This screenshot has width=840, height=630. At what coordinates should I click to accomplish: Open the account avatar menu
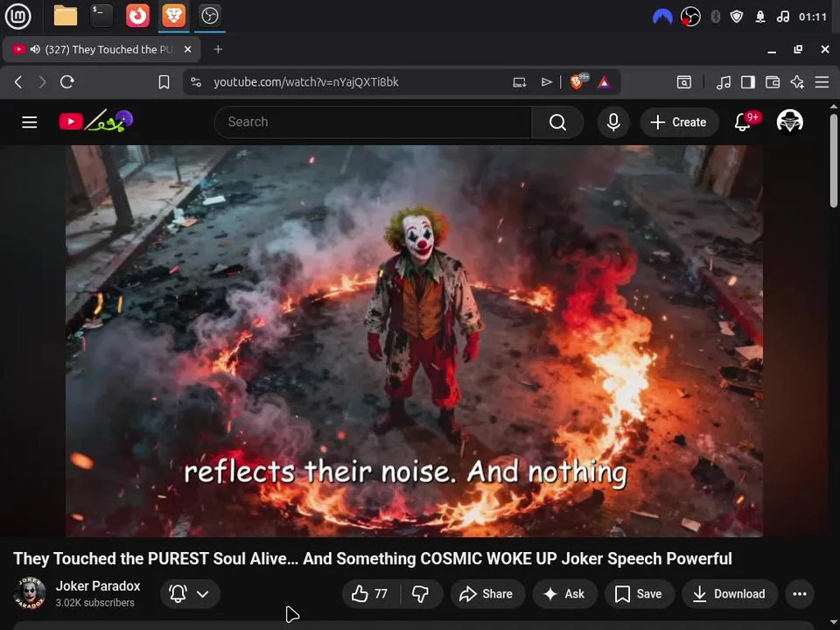[x=789, y=122]
